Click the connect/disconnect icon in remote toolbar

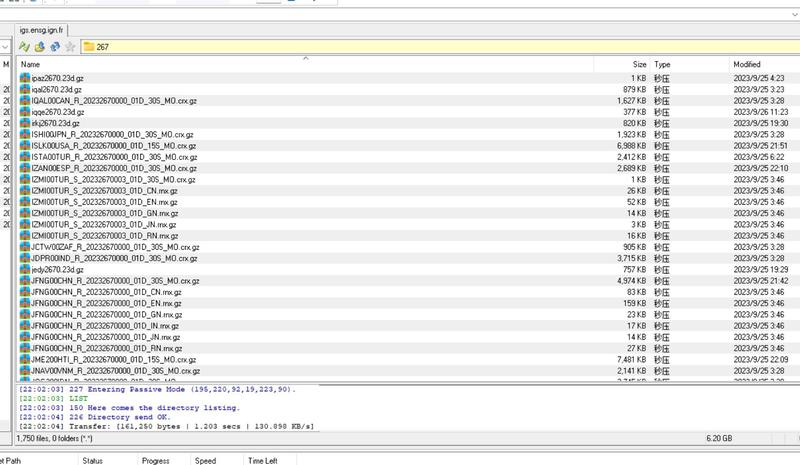24,47
